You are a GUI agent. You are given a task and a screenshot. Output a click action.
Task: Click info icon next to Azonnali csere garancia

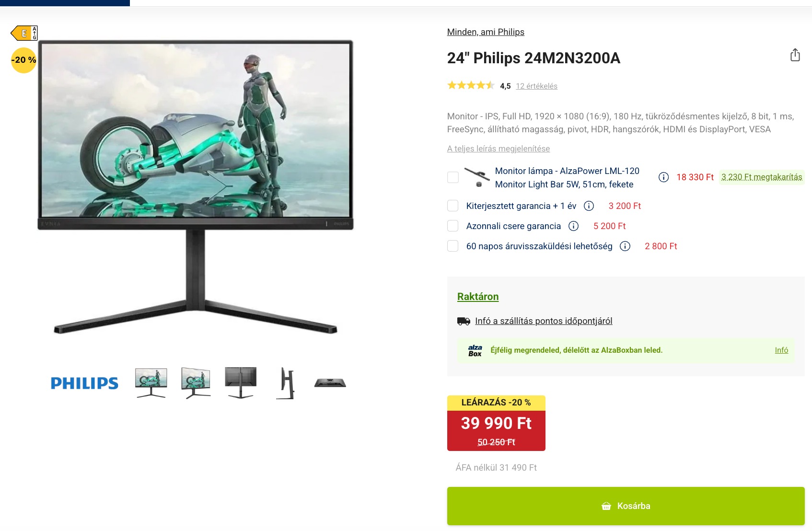pyautogui.click(x=573, y=226)
